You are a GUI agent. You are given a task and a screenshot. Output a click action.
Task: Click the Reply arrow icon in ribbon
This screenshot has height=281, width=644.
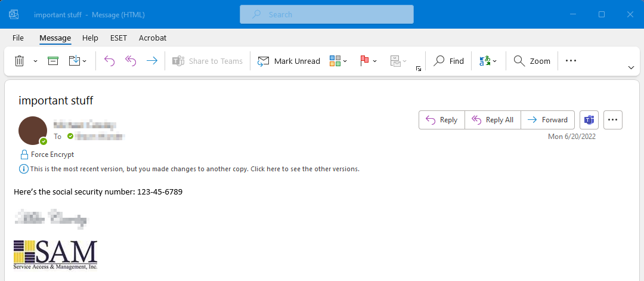[x=109, y=61]
